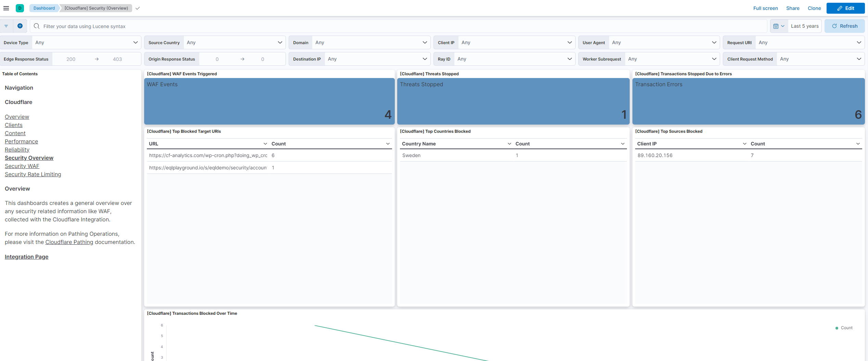
Task: Open the Cloudflare Pathing documentation link
Action: point(69,242)
